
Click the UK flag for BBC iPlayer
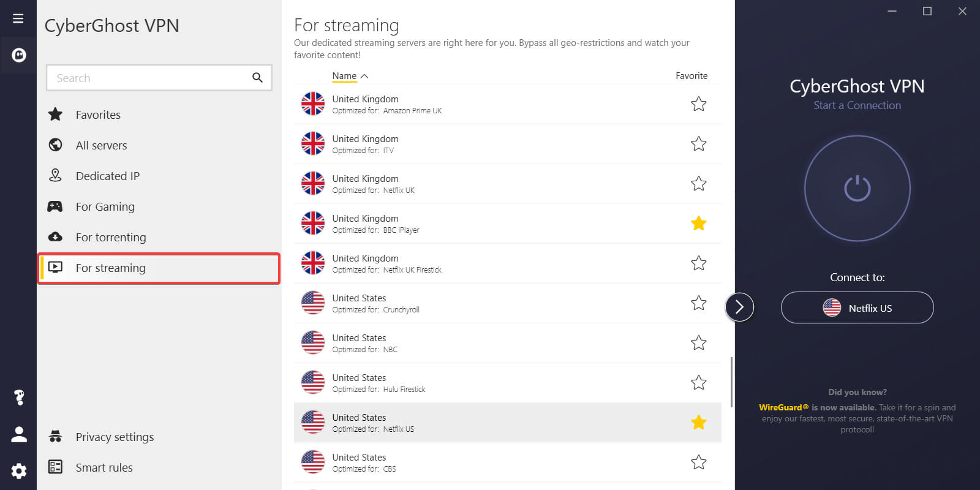313,224
